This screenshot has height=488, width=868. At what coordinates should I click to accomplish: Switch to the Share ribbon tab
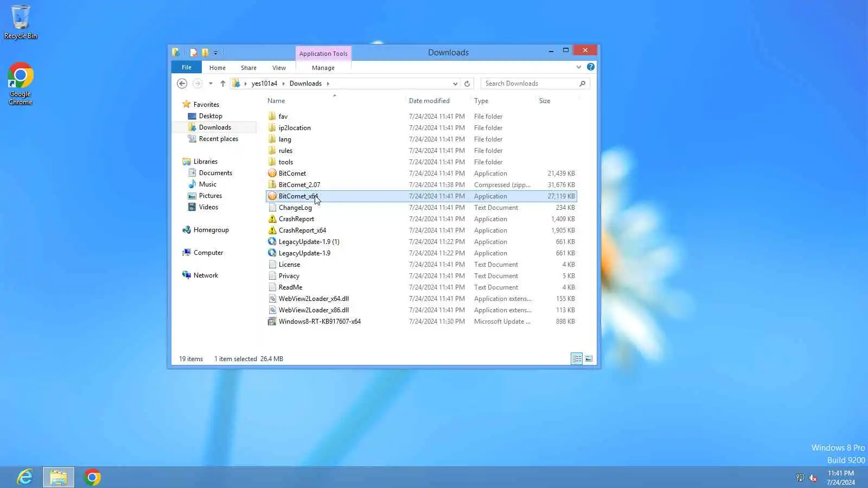[248, 68]
